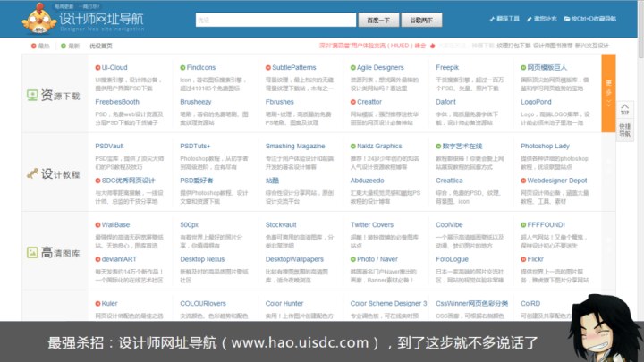
Task: Click the 谷歌两下 search button
Action: point(421,20)
